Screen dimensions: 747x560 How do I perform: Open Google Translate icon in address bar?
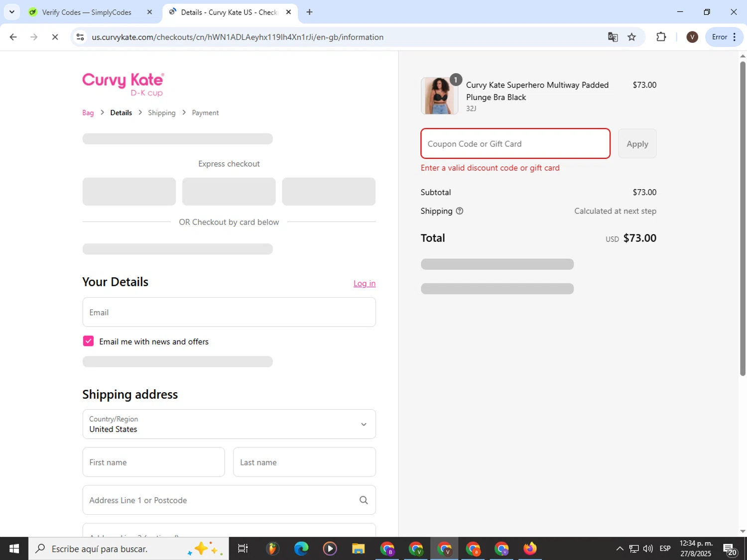point(613,37)
